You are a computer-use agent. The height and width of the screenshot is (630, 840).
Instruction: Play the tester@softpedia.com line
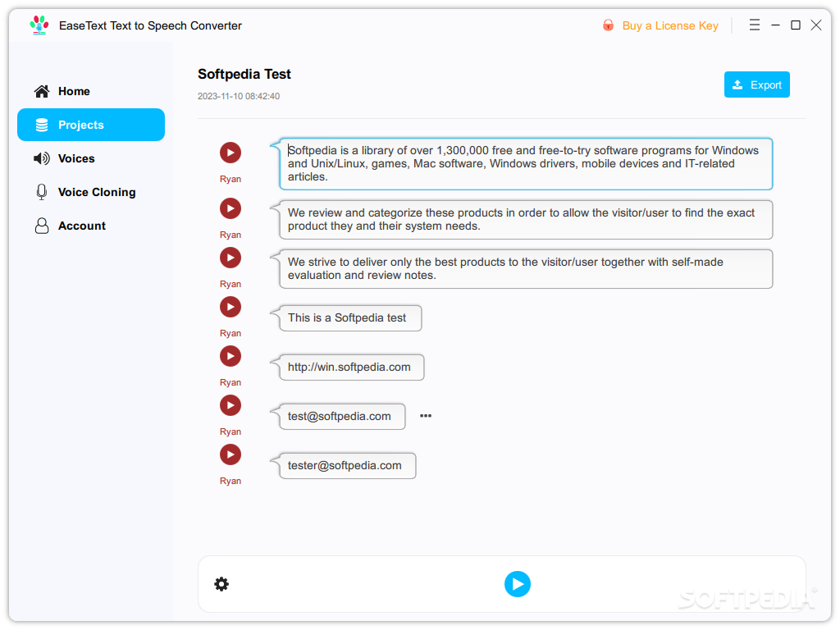tap(231, 454)
